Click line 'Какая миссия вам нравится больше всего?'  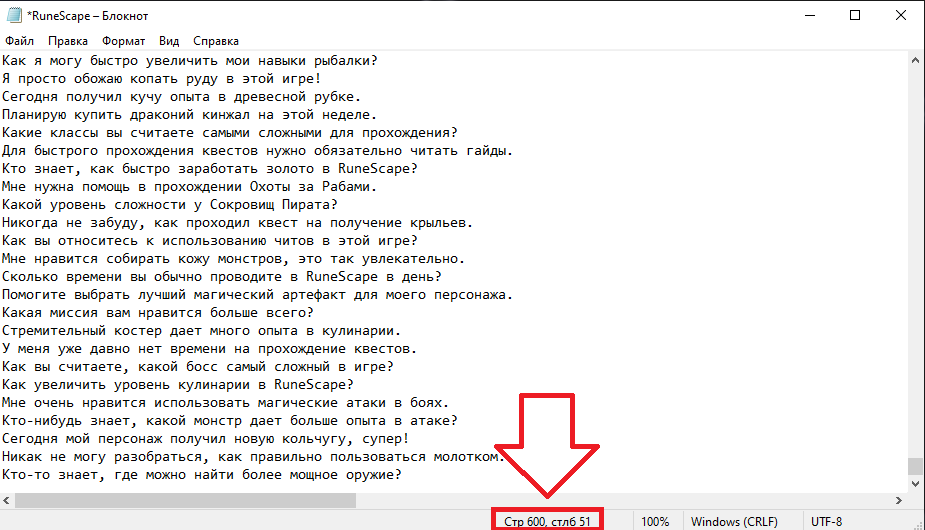[158, 313]
